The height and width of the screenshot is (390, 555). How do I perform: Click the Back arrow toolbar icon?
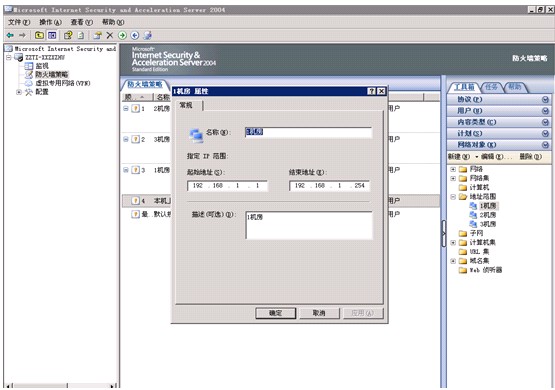point(10,35)
